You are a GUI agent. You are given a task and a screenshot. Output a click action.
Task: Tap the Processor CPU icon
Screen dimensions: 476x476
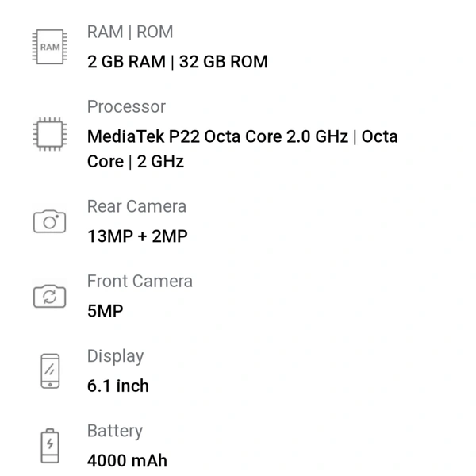[49, 132]
